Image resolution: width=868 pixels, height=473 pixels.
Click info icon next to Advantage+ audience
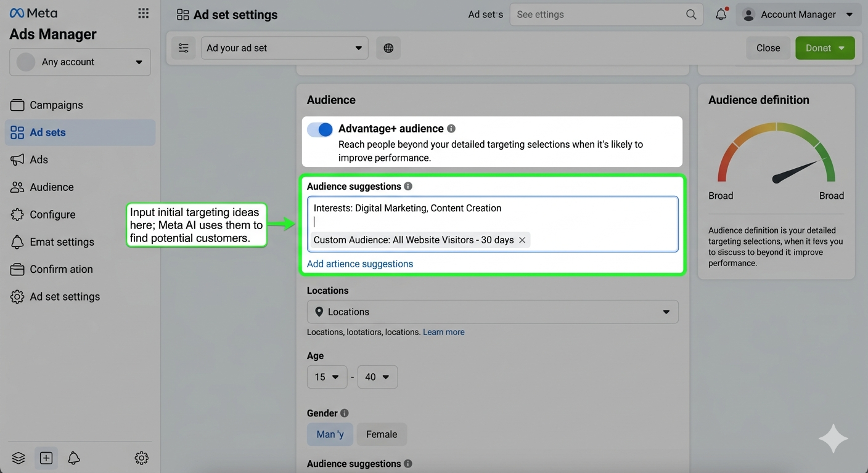coord(451,129)
